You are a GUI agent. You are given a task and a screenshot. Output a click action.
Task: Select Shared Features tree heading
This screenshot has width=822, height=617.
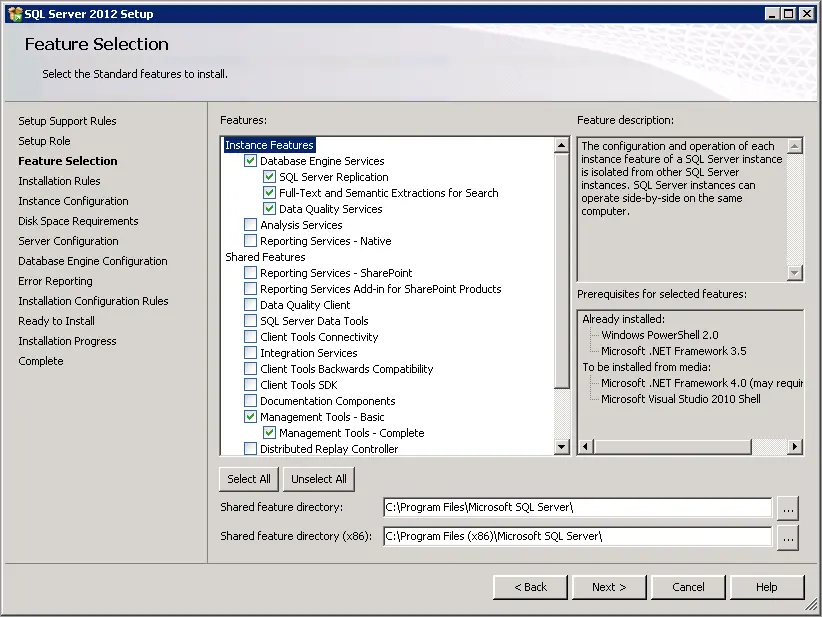click(x=265, y=257)
